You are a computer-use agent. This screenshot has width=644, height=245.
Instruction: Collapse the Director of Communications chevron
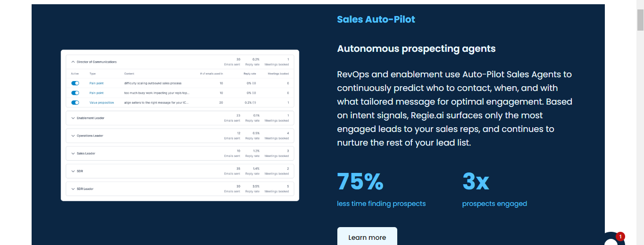click(x=73, y=62)
